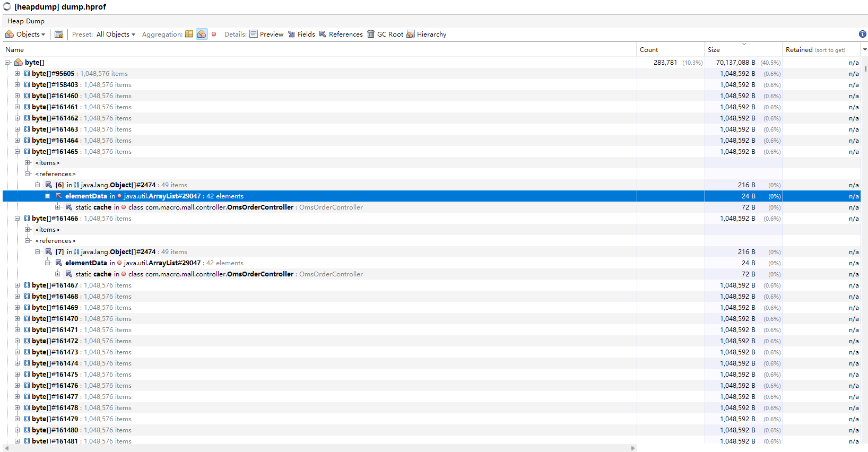Click the array icon of byte[]#161463
This screenshot has height=452, width=868.
click(27, 129)
